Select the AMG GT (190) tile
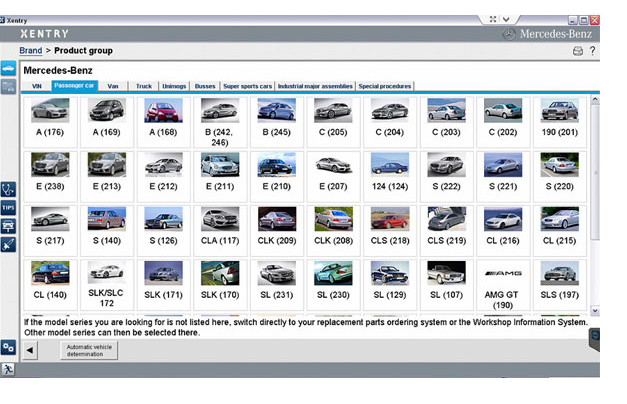Screen dimensions: 627x404 coord(503,285)
